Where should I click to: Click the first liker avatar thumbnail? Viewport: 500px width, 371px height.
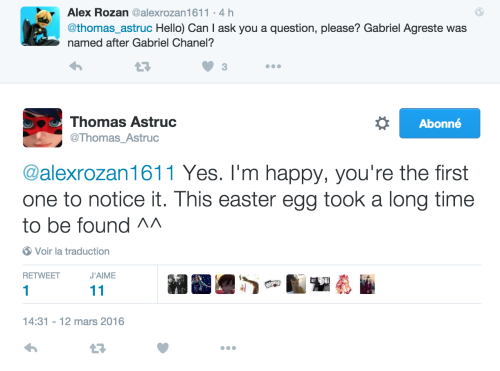(x=177, y=284)
